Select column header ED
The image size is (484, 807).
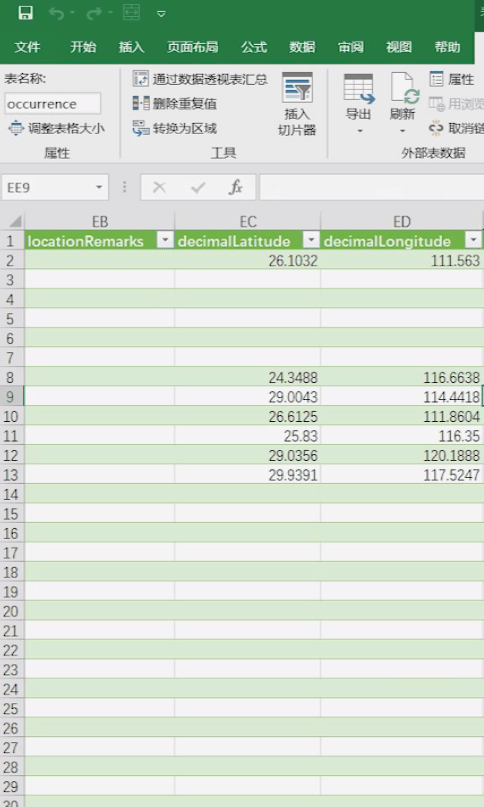402,221
